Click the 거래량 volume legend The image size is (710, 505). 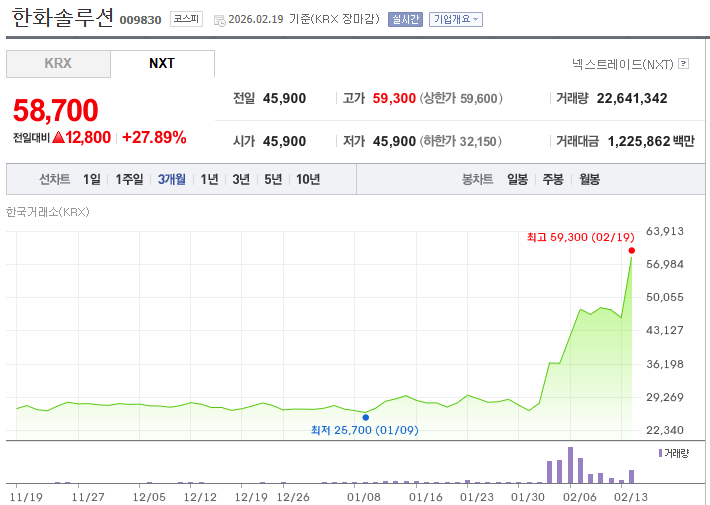click(x=674, y=453)
